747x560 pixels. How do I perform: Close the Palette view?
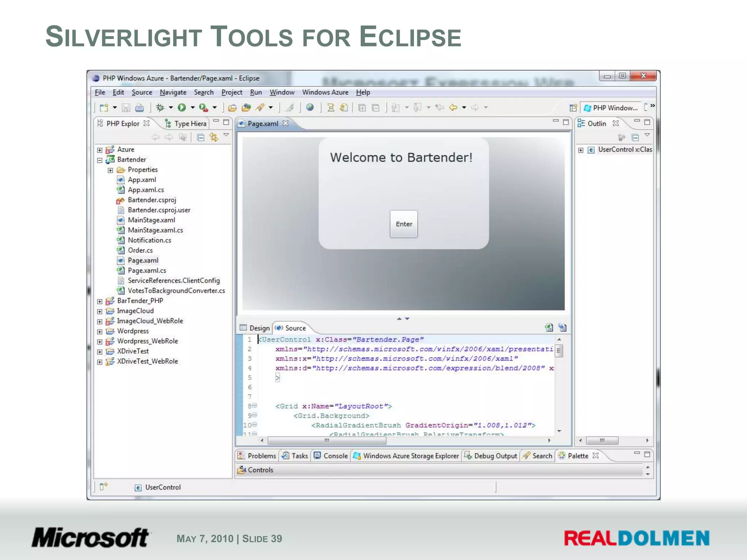click(x=596, y=455)
